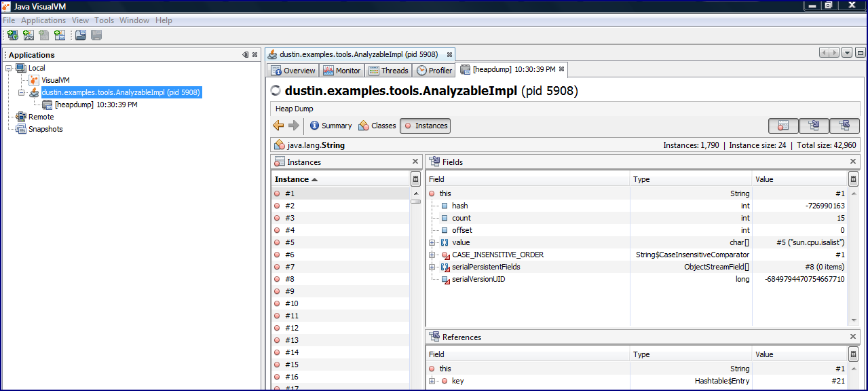Close the heapdump tab
The height and width of the screenshot is (391, 868).
coord(561,69)
